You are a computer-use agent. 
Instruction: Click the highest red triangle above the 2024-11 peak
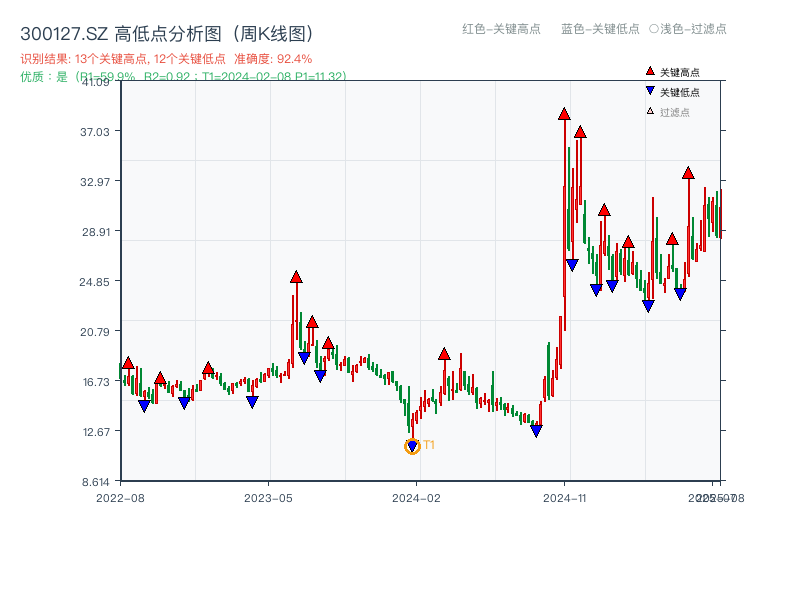click(564, 113)
